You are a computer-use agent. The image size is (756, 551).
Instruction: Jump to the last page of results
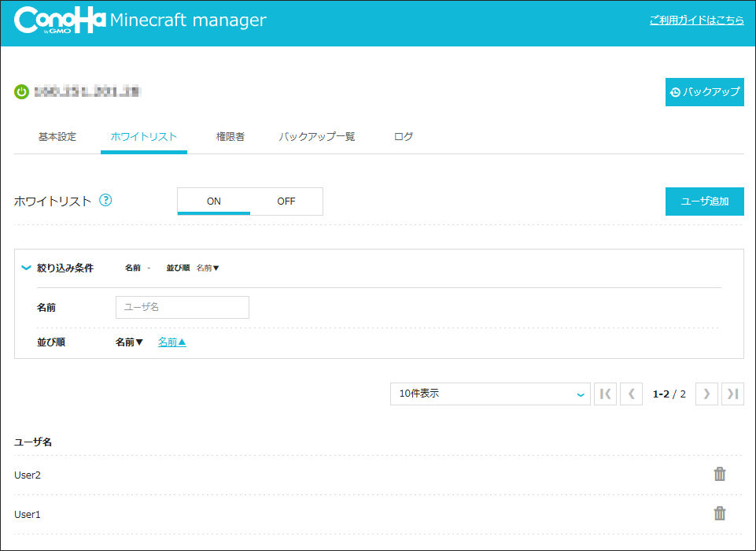pyautogui.click(x=732, y=394)
